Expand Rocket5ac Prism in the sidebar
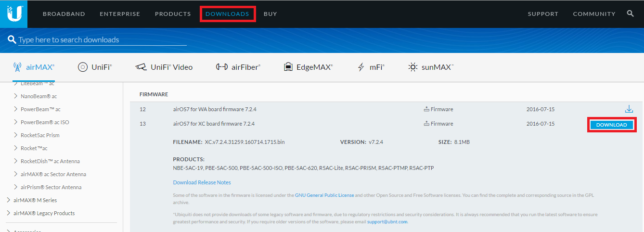The image size is (644, 232). (37, 135)
